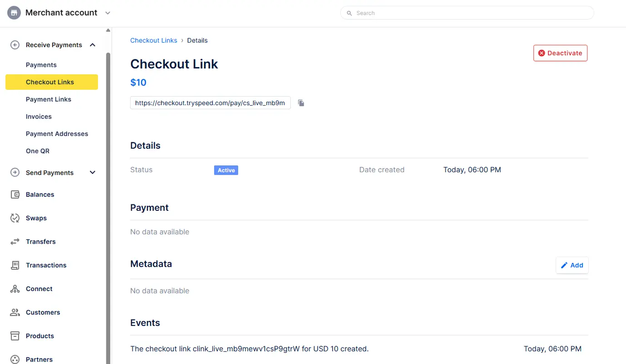Select the Connect network icon

pyautogui.click(x=14, y=289)
